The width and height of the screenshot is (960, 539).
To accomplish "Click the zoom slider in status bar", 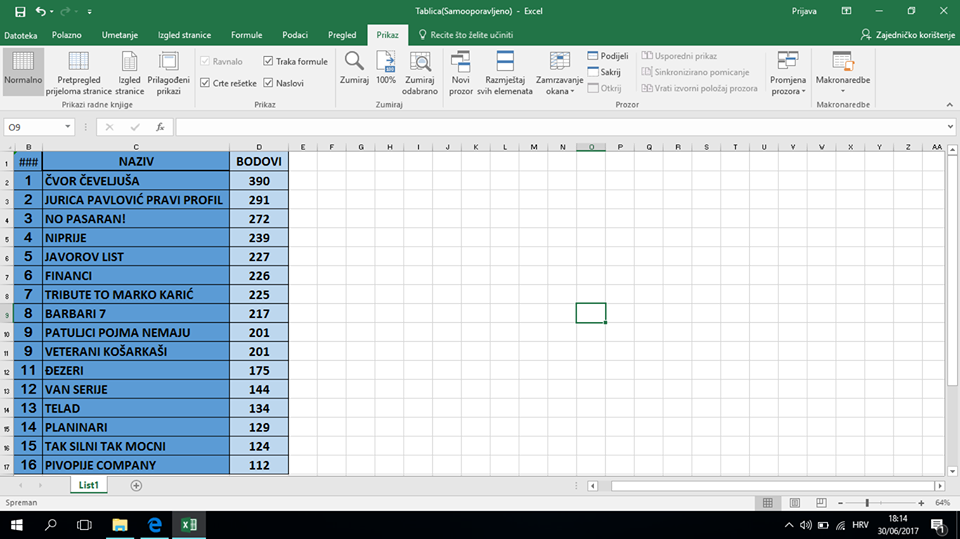I will tap(867, 502).
